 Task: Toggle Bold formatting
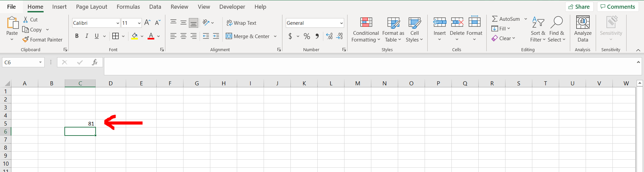pyautogui.click(x=77, y=36)
